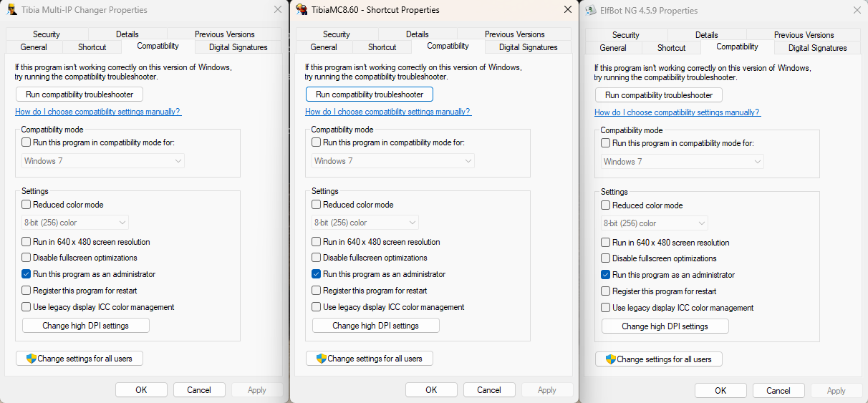Confirm with OK in ElfBot NG window

[720, 391]
